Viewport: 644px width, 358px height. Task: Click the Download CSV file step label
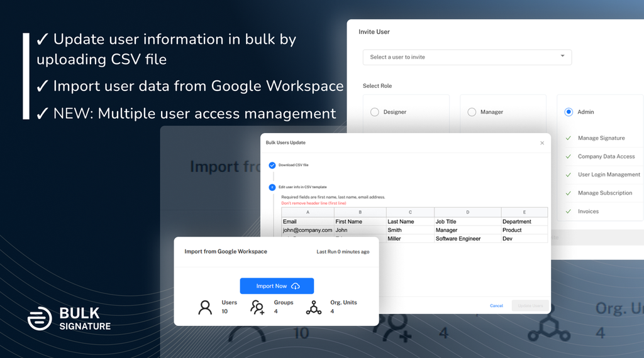293,165
